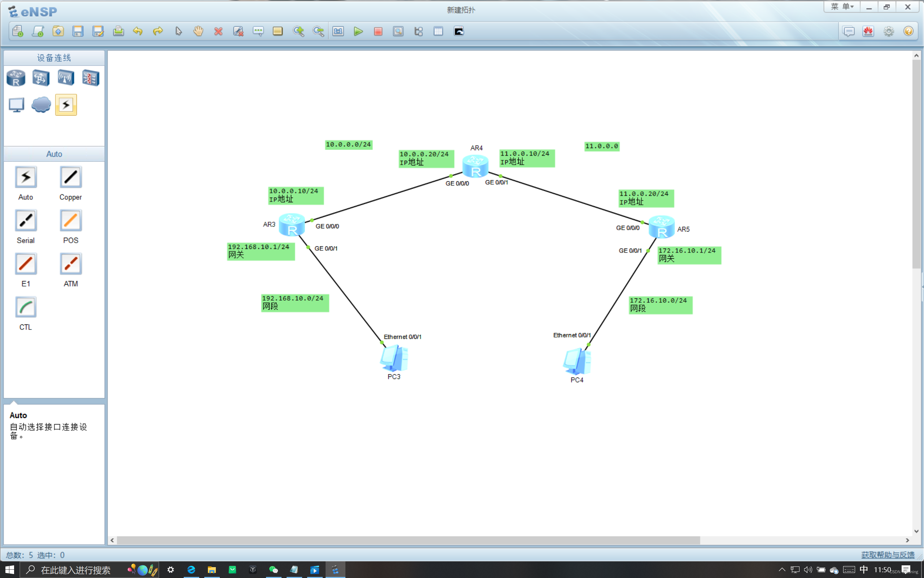The width and height of the screenshot is (924, 578).
Task: Click the horizontal scrollbar thumb
Action: 408,540
